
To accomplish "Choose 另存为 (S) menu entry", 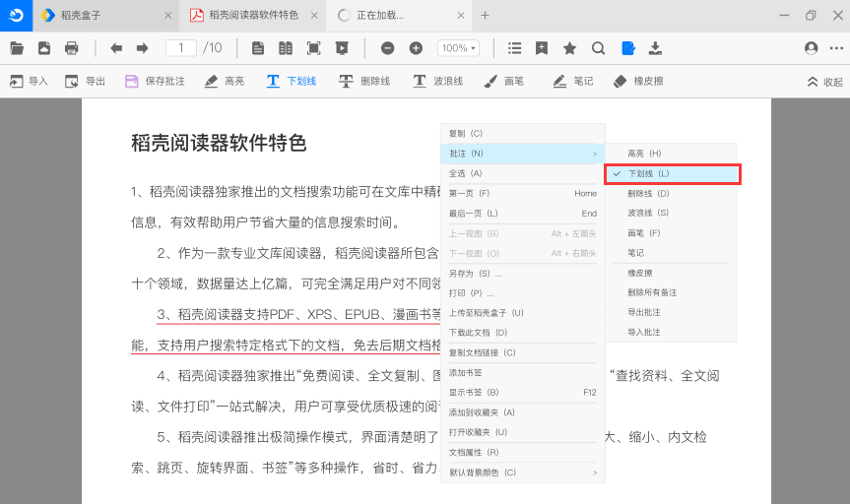I will click(523, 274).
